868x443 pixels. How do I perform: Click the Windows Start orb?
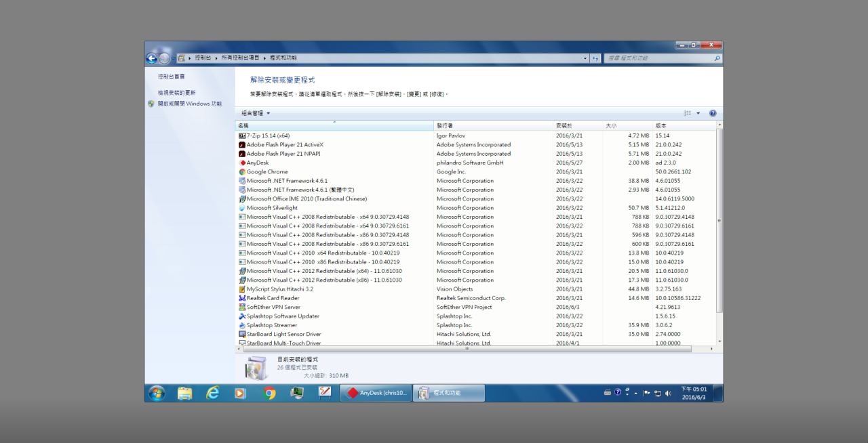click(x=157, y=393)
